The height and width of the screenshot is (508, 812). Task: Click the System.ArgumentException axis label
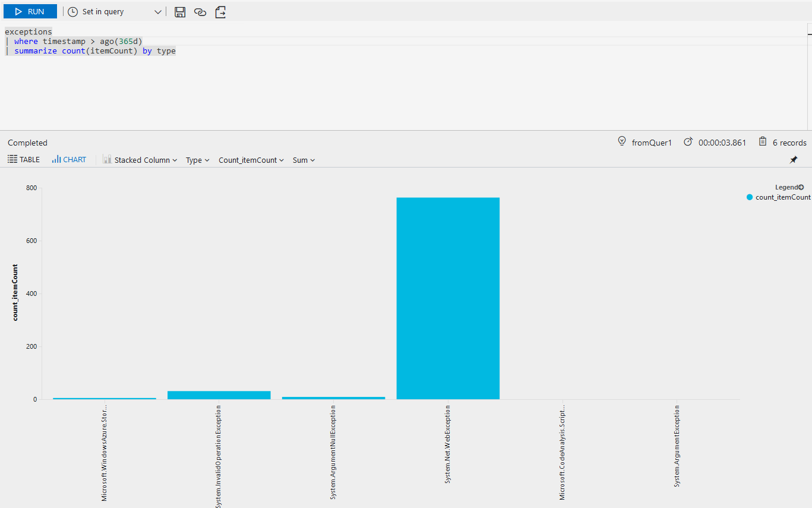pyautogui.click(x=677, y=446)
